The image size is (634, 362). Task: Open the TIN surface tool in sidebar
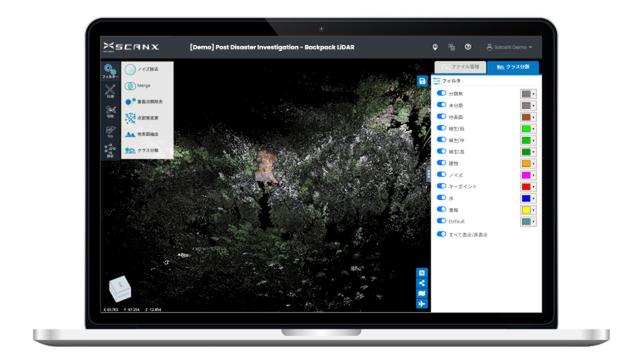(110, 131)
